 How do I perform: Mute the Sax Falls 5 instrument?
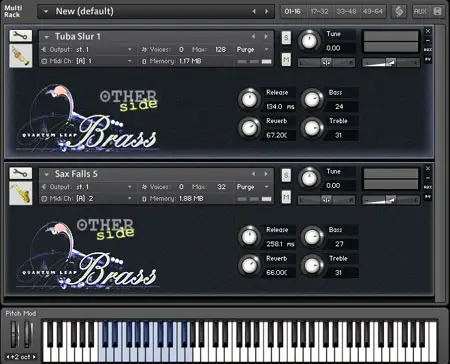(286, 197)
